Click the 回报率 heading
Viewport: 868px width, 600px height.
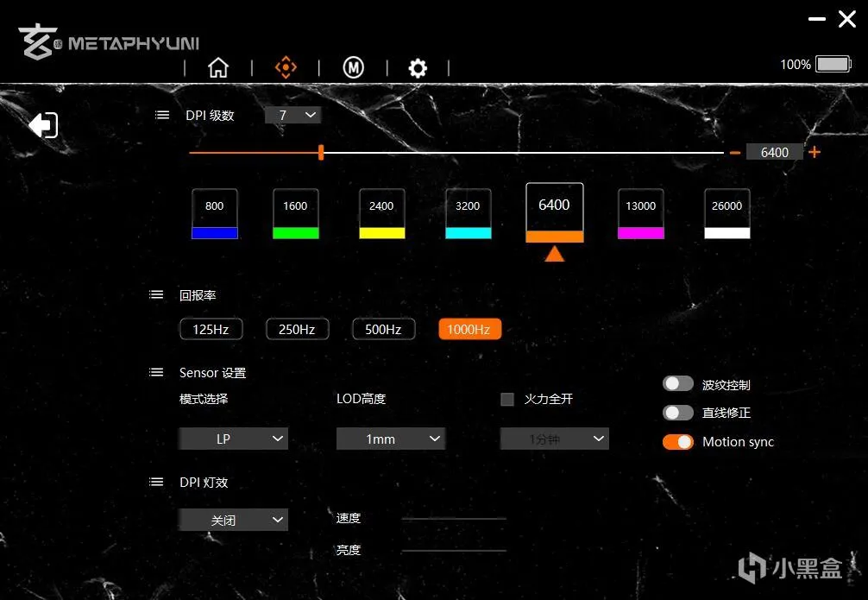(198, 295)
